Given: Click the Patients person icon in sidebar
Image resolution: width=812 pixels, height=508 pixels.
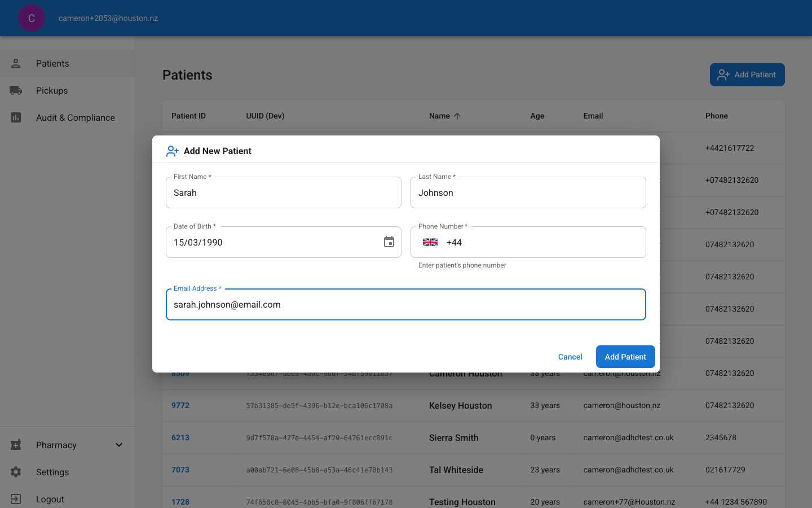Looking at the screenshot, I should [x=16, y=63].
